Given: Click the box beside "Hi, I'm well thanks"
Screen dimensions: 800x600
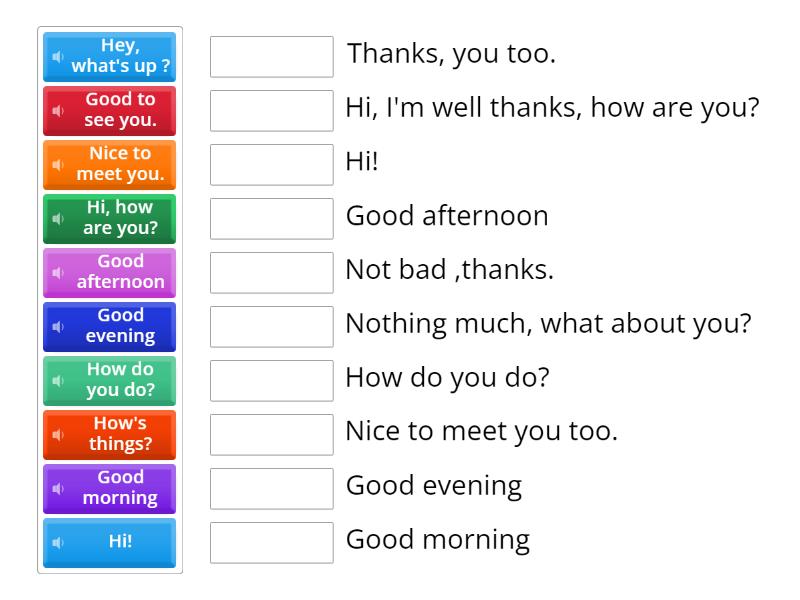Looking at the screenshot, I should point(271,111).
